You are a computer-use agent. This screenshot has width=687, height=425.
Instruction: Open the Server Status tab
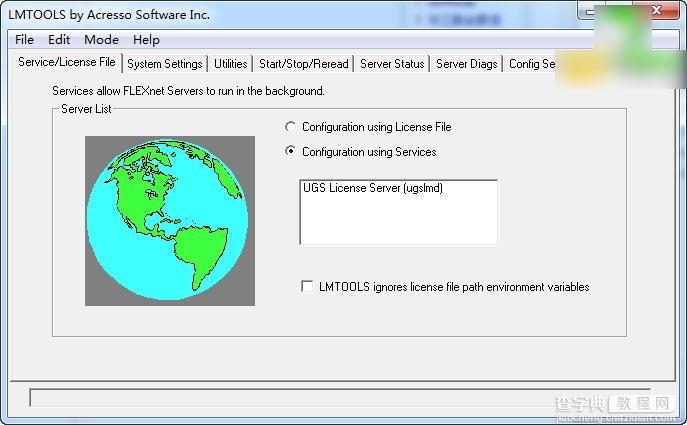click(392, 64)
